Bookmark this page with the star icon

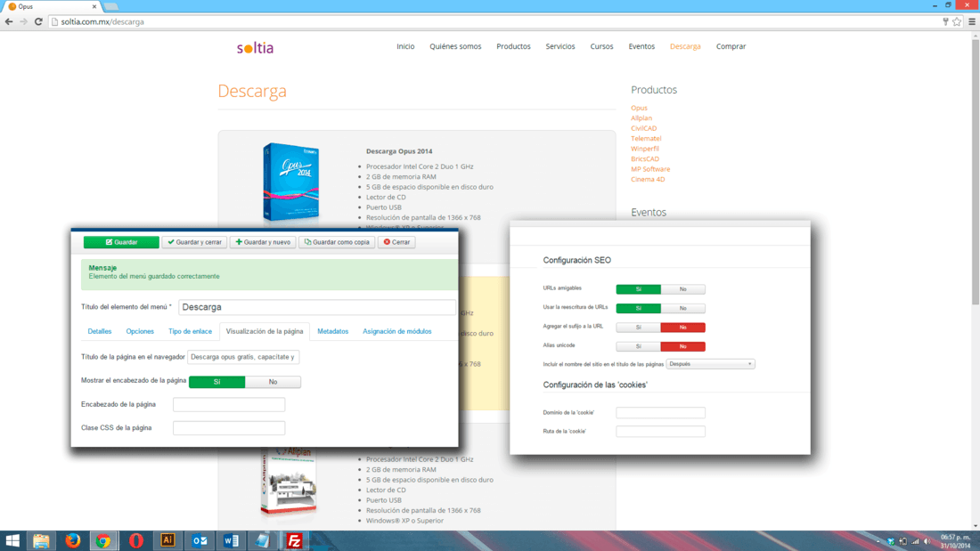click(957, 22)
